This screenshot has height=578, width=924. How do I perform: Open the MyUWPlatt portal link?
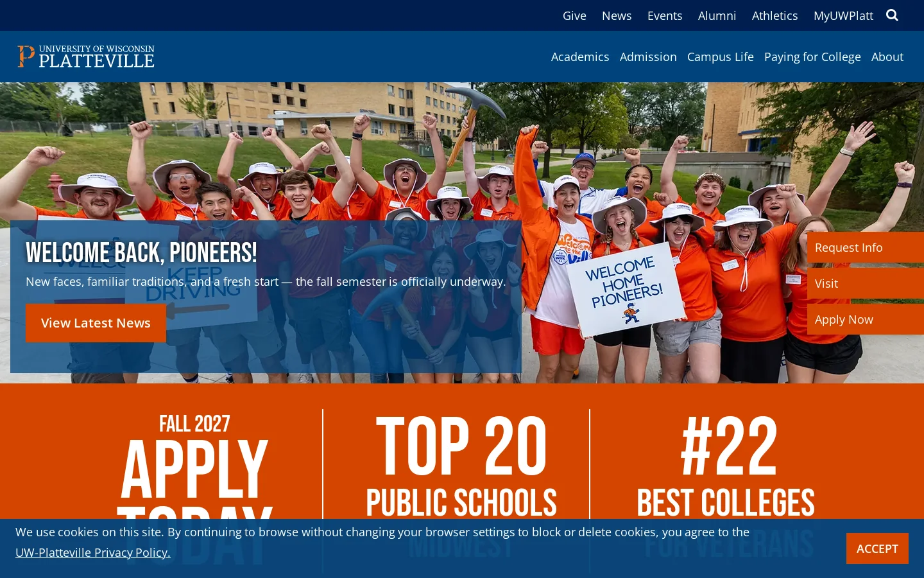[843, 15]
